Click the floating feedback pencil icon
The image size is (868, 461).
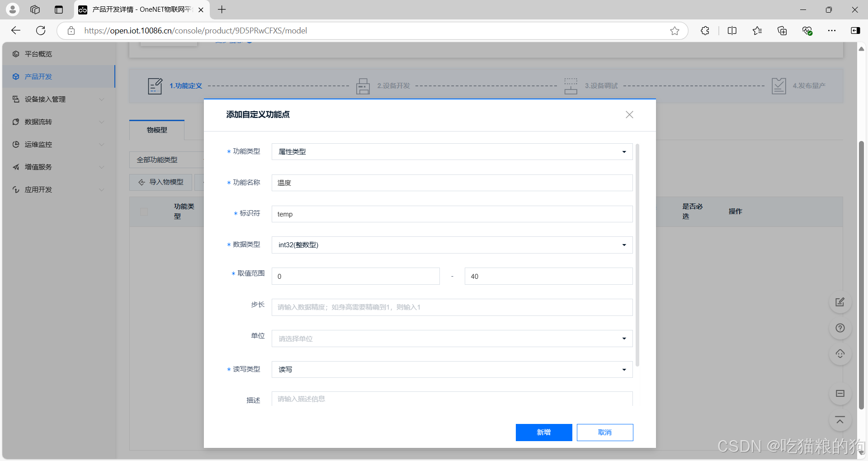point(840,302)
